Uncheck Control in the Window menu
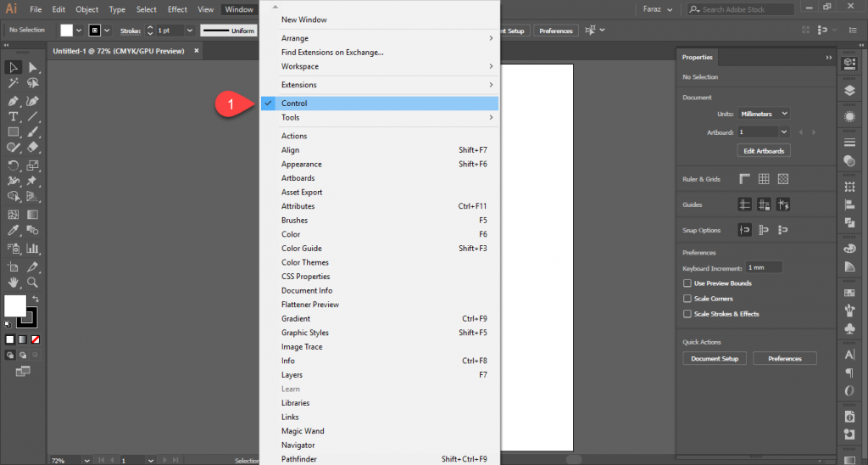The height and width of the screenshot is (465, 868). click(380, 103)
